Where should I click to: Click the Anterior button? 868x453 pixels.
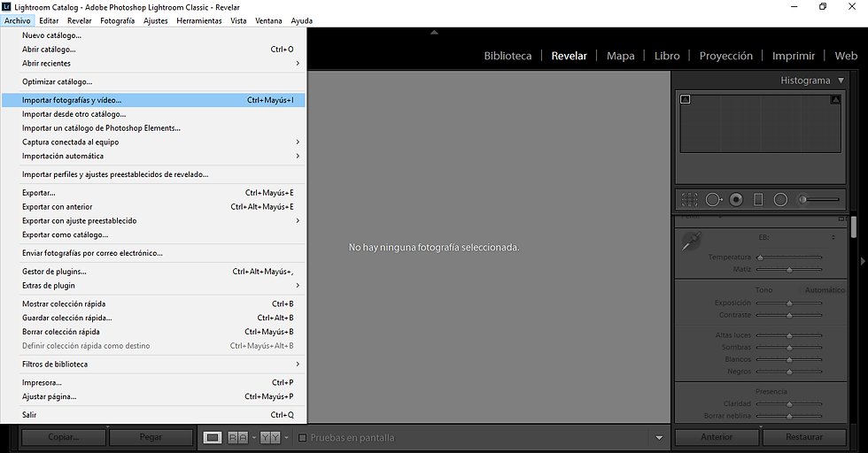point(717,437)
